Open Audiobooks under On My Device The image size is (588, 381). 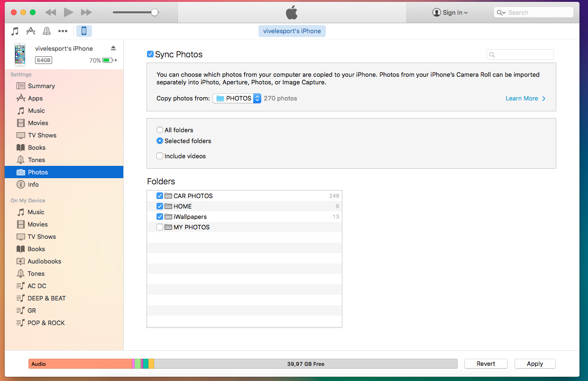point(64,261)
